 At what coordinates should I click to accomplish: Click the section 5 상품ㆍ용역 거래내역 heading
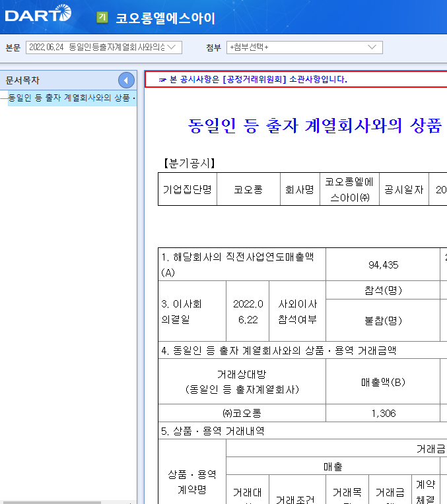(213, 431)
